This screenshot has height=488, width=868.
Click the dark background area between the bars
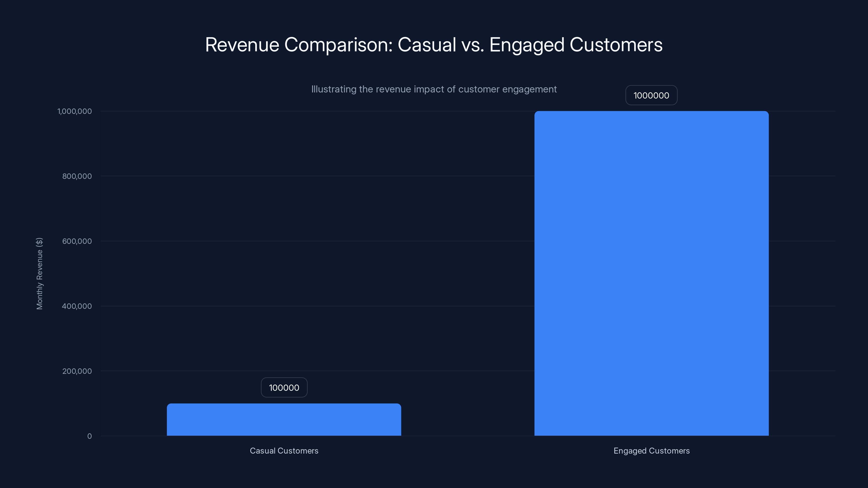468,269
